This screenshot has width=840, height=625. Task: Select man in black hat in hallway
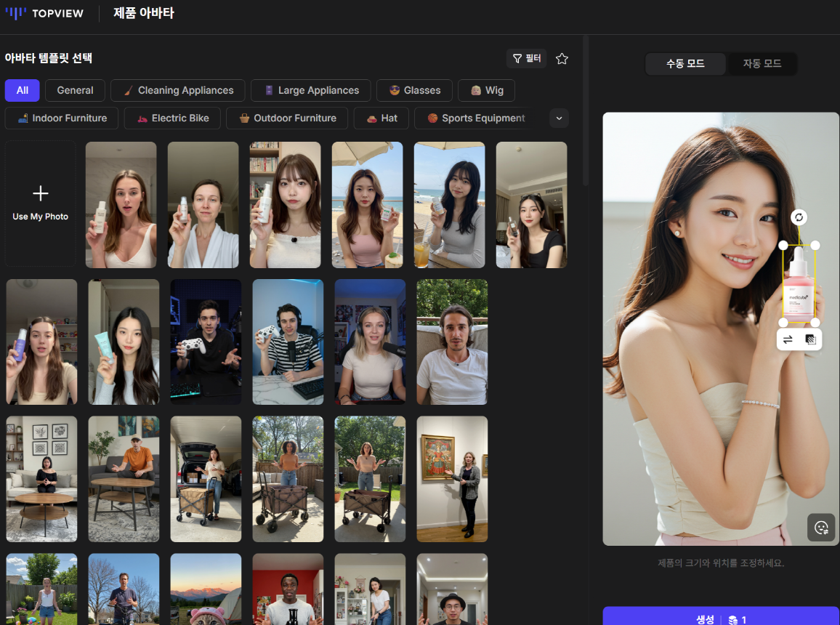tap(452, 589)
